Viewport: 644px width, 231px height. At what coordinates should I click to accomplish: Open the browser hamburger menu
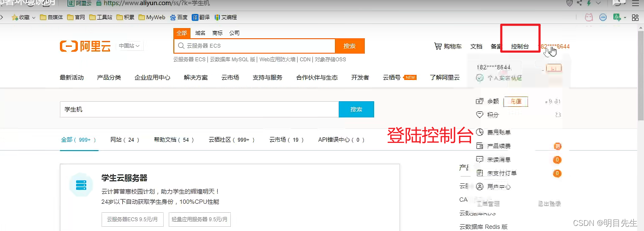(x=635, y=3)
